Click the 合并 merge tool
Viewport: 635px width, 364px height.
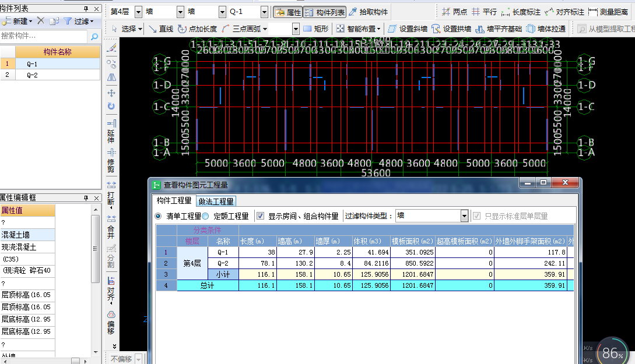[x=111, y=227]
